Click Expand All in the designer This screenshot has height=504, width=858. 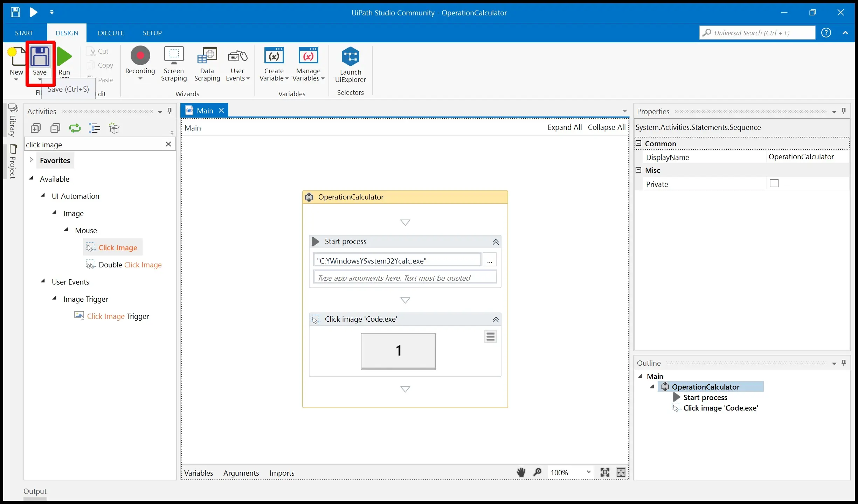pos(565,127)
